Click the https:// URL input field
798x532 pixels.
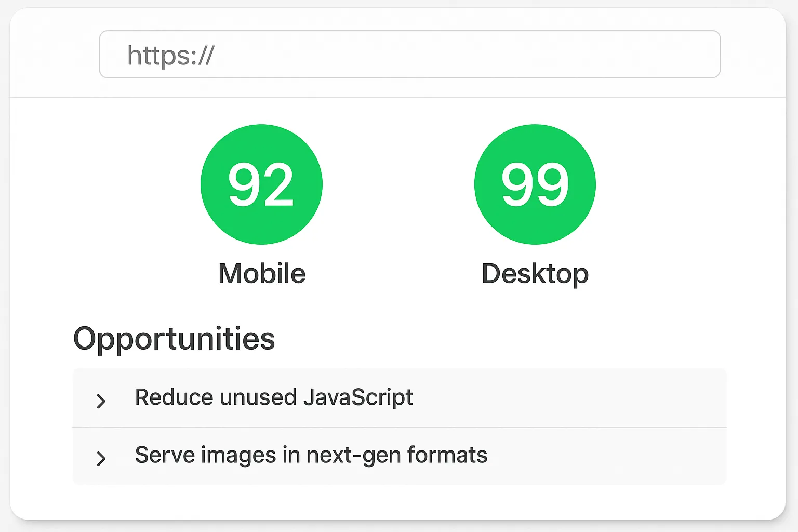[x=409, y=55]
